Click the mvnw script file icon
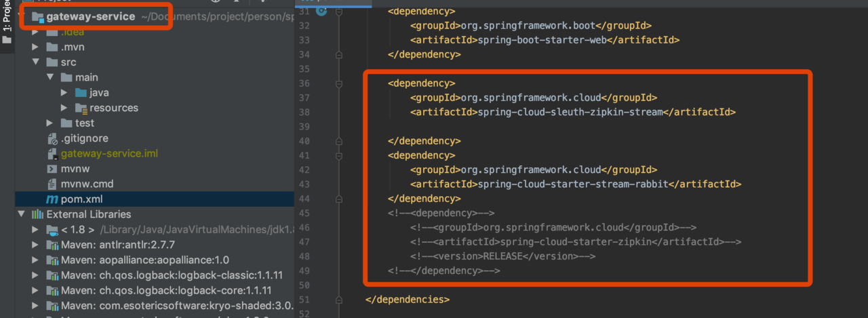868x318 pixels. [x=52, y=169]
